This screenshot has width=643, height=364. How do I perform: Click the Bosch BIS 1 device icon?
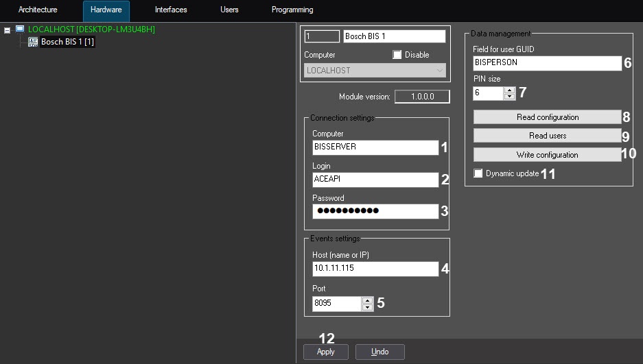click(32, 42)
